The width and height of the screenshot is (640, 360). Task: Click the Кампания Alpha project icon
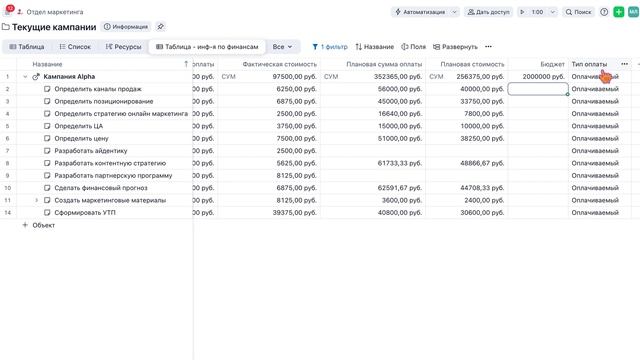tap(36, 76)
